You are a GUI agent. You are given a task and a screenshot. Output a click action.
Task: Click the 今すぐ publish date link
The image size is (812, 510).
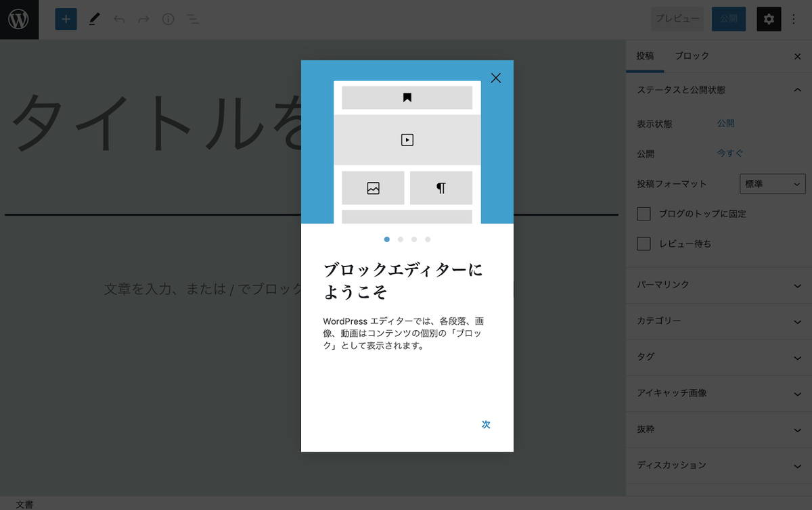(x=730, y=154)
